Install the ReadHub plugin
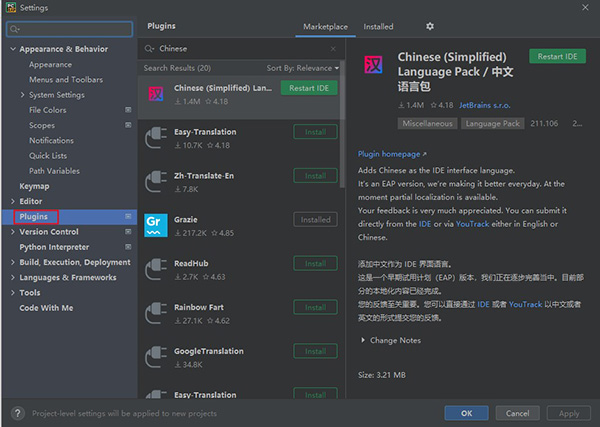The width and height of the screenshot is (600, 427). coord(315,264)
